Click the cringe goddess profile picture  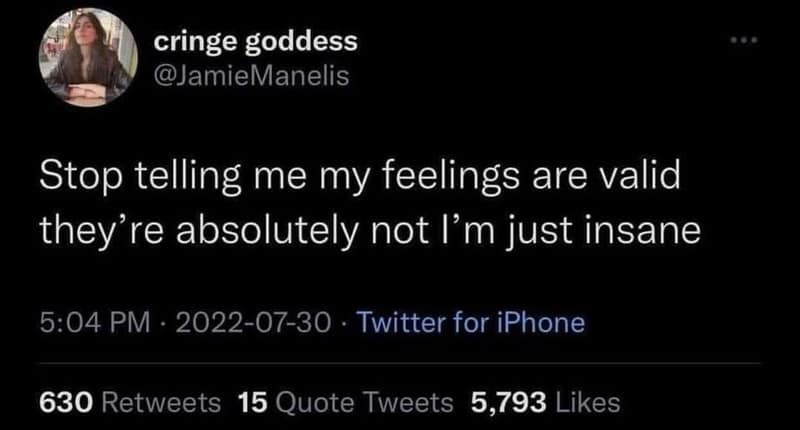coord(87,62)
